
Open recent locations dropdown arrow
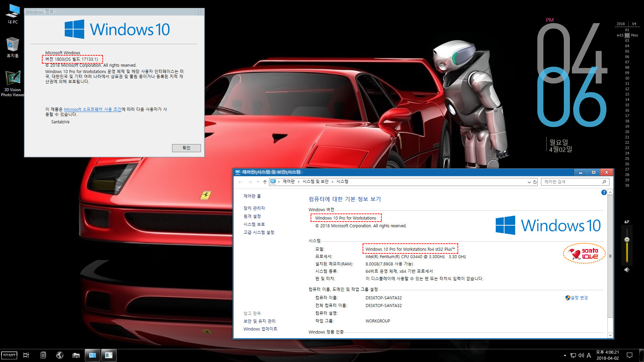pyautogui.click(x=258, y=182)
